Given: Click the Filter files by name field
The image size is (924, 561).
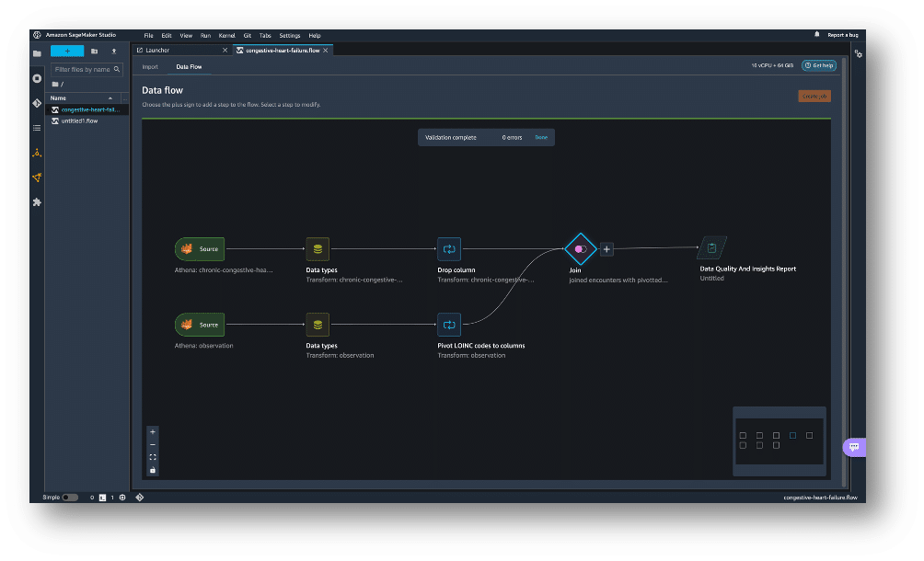Looking at the screenshot, I should pyautogui.click(x=83, y=69).
